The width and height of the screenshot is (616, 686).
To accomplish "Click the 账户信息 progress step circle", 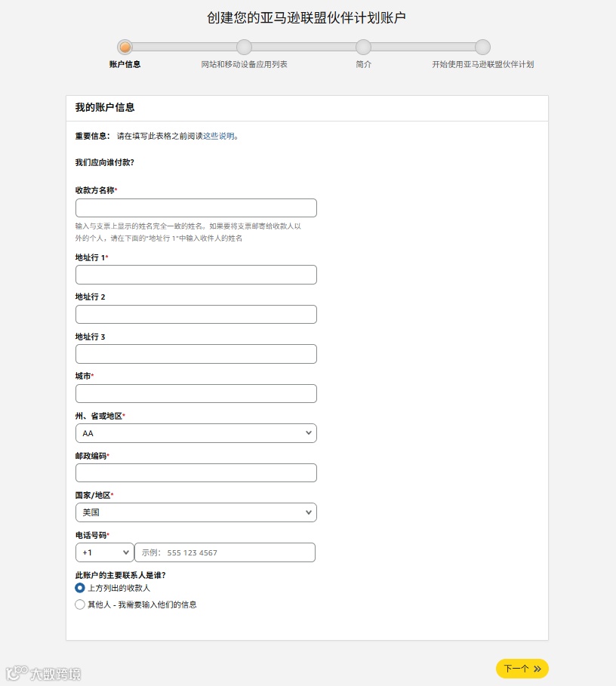I will 125,47.
